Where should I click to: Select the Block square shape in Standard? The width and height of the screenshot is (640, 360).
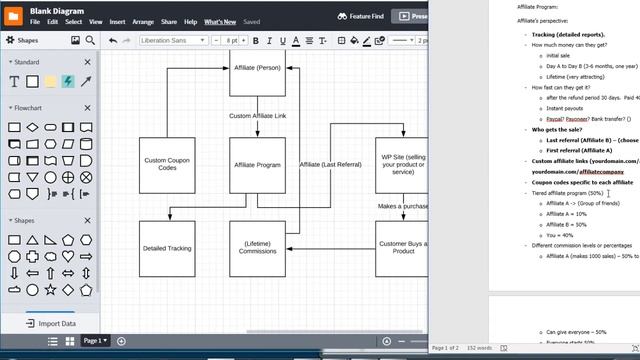click(x=32, y=82)
